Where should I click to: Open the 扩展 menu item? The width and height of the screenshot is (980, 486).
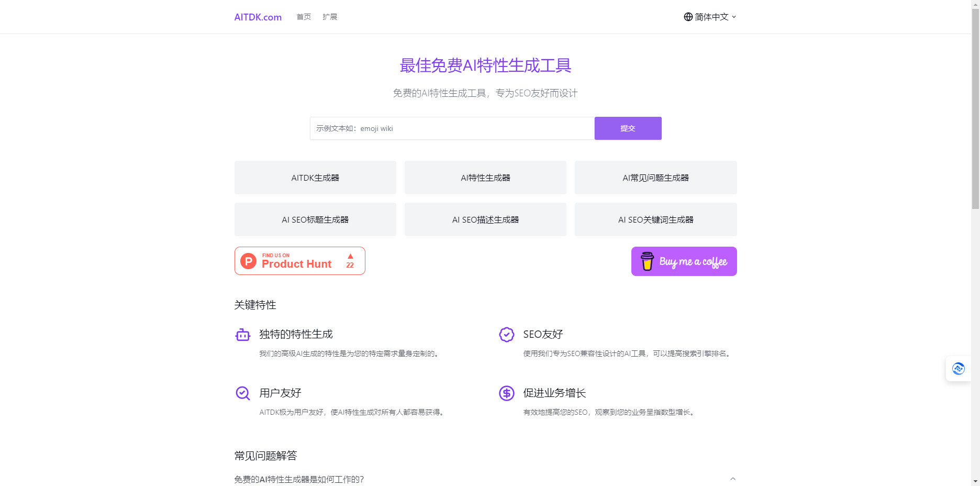330,17
